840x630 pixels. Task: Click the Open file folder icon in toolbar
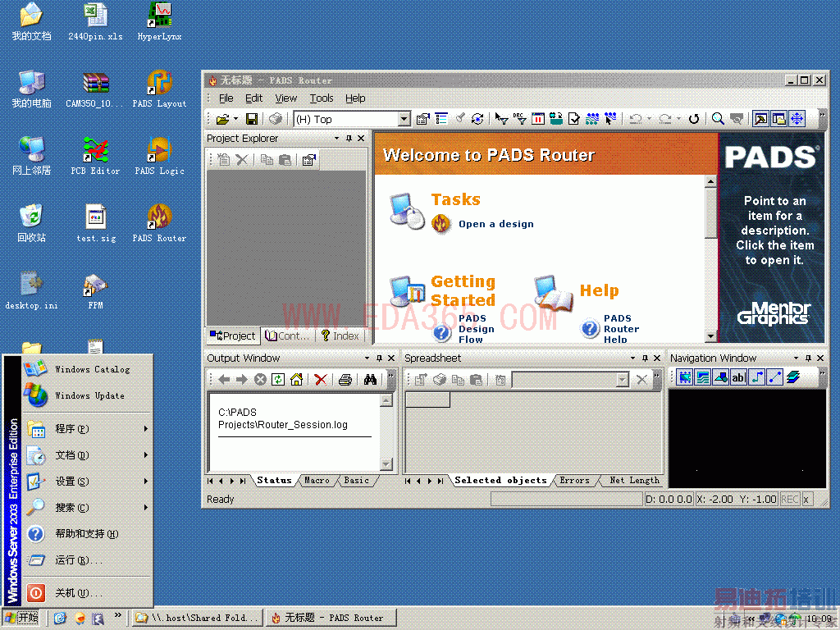[x=222, y=119]
